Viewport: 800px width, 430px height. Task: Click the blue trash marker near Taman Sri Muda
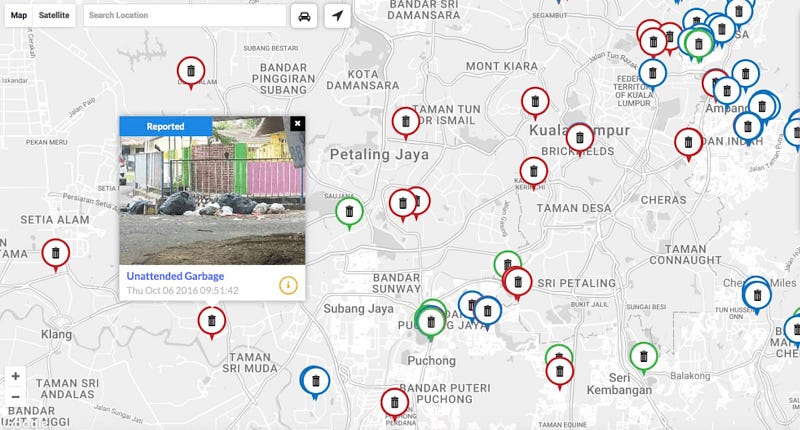(315, 382)
